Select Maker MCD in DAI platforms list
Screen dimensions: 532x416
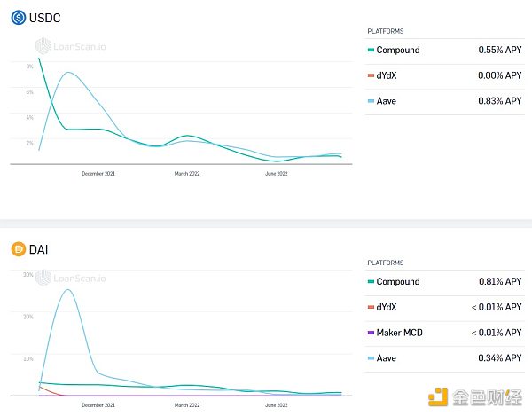tap(400, 333)
